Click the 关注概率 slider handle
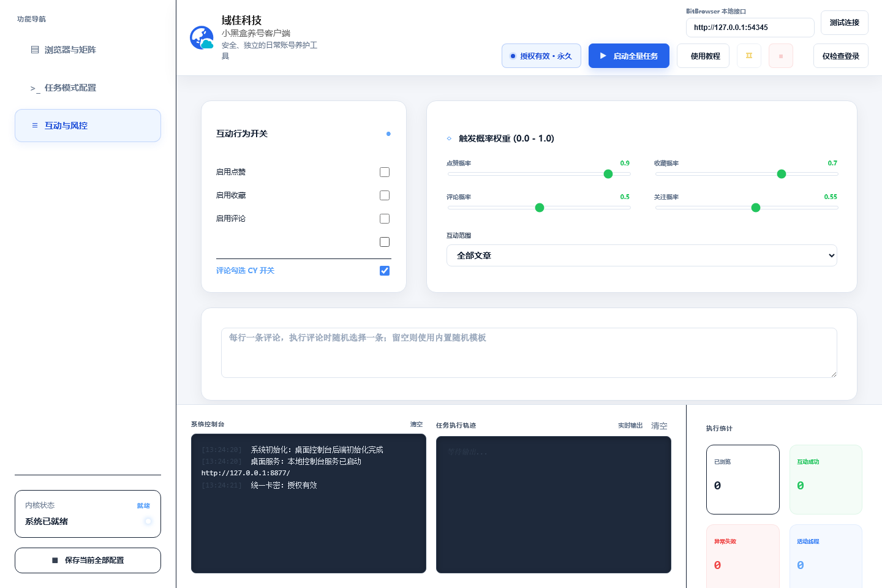 pos(756,208)
